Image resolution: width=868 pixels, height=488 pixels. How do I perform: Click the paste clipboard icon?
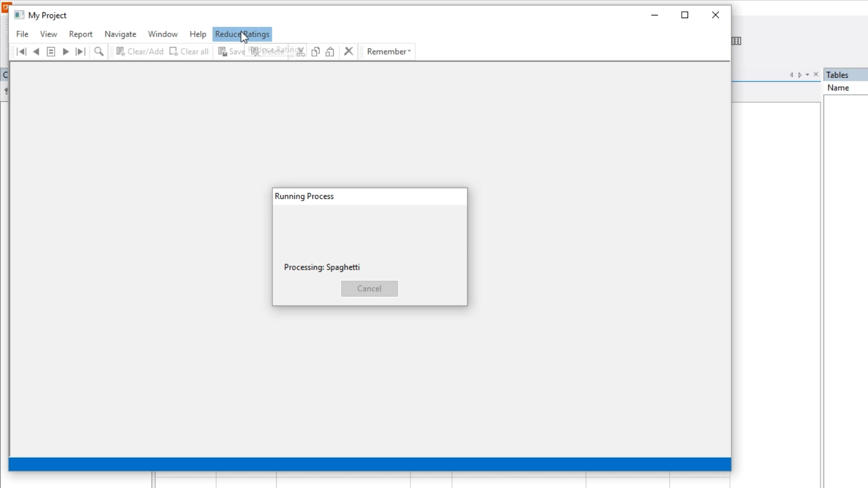click(330, 52)
